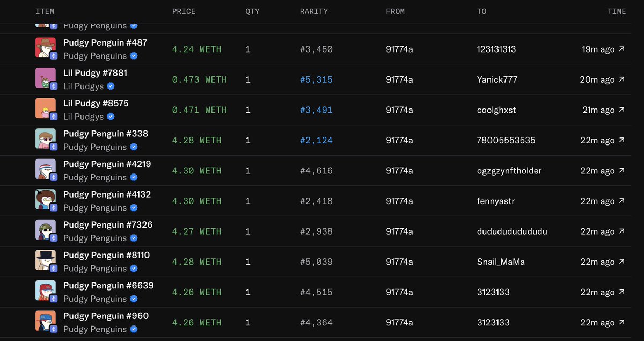Open external link arrow in Pudgy Penguin #7326 row

pos(621,231)
